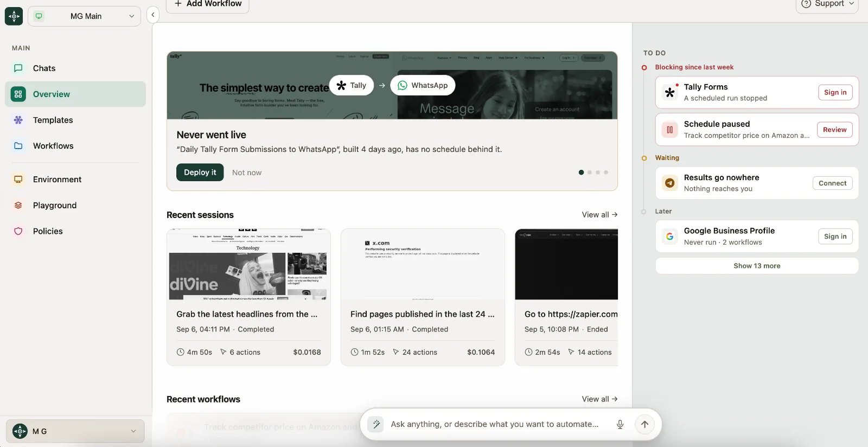The width and height of the screenshot is (868, 447).
Task: Open the MG Main workspace dropdown
Action: (x=84, y=16)
